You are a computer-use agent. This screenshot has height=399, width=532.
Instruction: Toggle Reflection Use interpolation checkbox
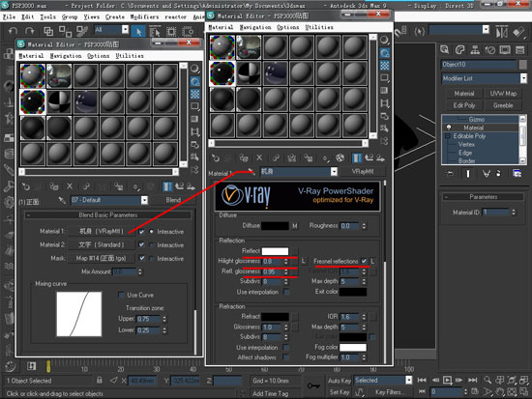tap(286, 292)
